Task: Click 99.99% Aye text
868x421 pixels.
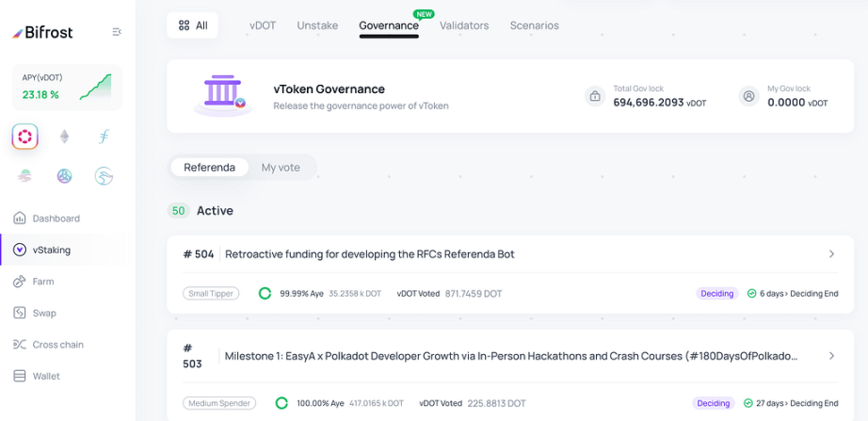Action: (x=301, y=294)
